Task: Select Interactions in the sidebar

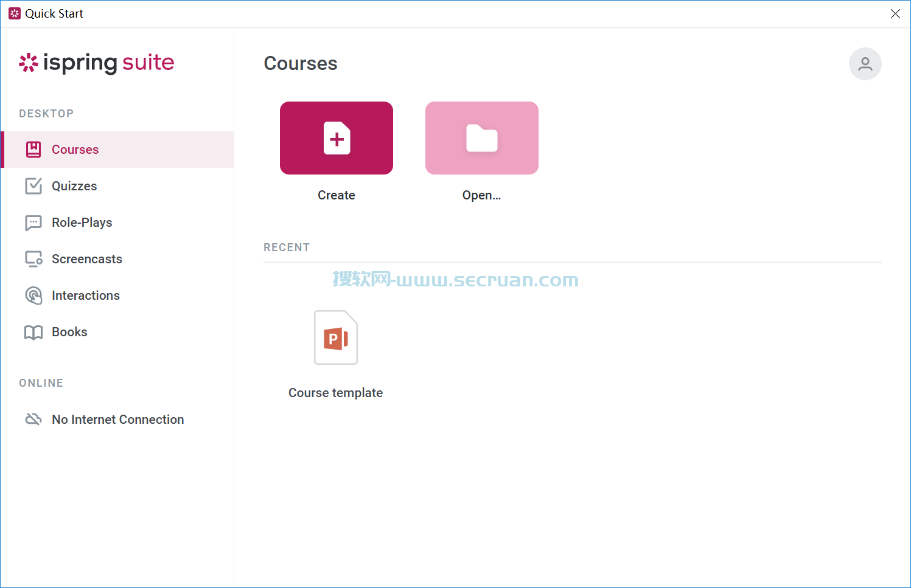Action: [117, 296]
